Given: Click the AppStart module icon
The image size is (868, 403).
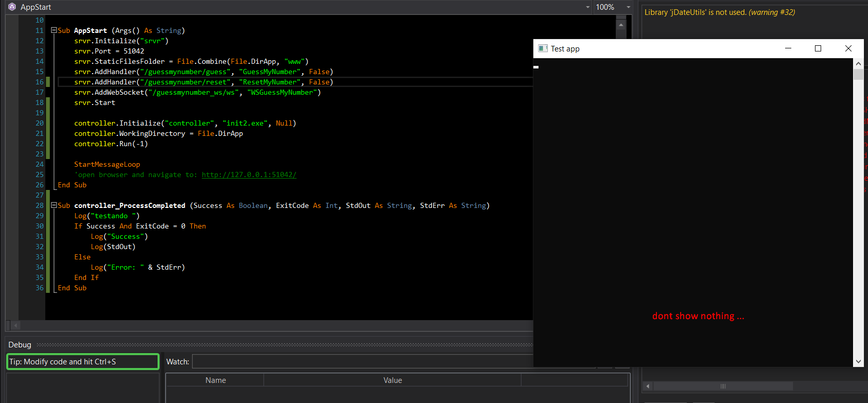Looking at the screenshot, I should coord(12,7).
